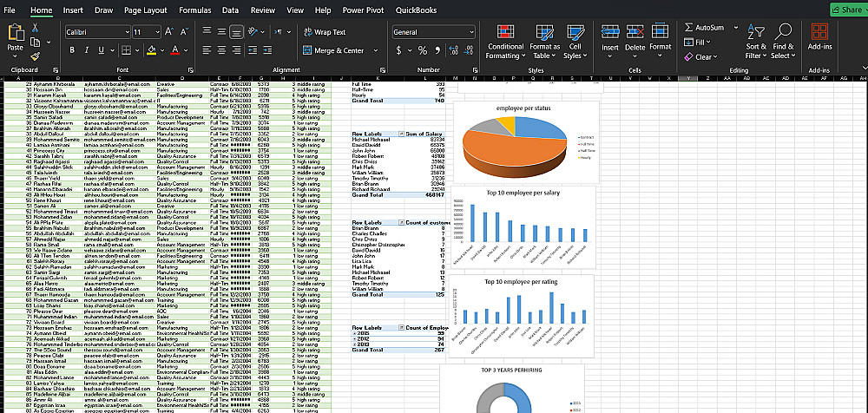
Task: Apply the yellow fill color swatch
Action: click(x=151, y=51)
